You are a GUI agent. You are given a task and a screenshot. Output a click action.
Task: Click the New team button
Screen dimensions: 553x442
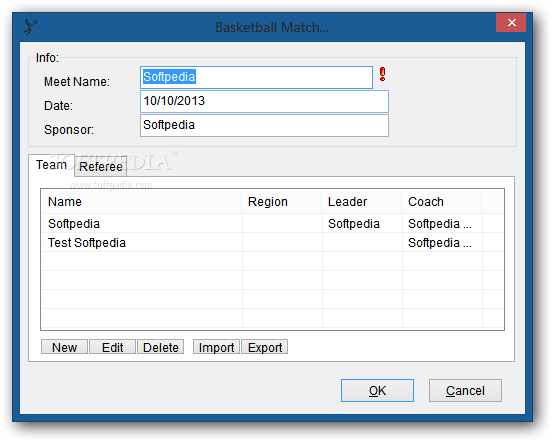[x=64, y=347]
